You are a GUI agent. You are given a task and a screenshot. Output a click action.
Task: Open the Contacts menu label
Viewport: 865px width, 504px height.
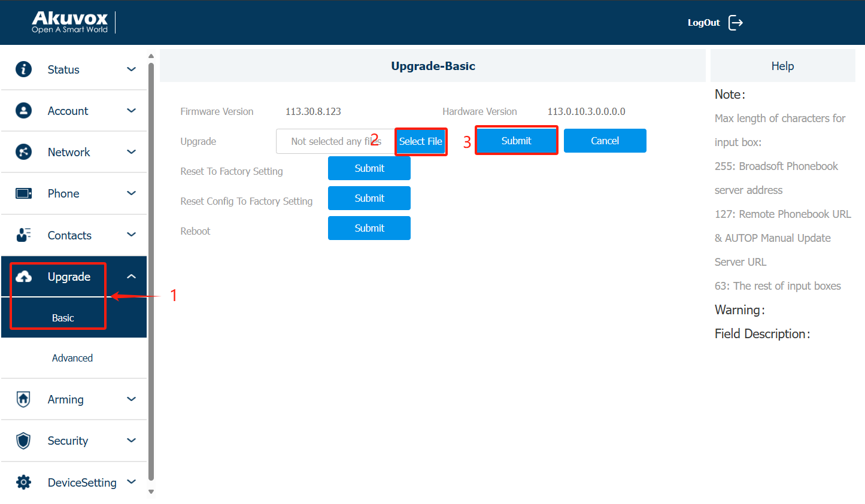tap(69, 235)
